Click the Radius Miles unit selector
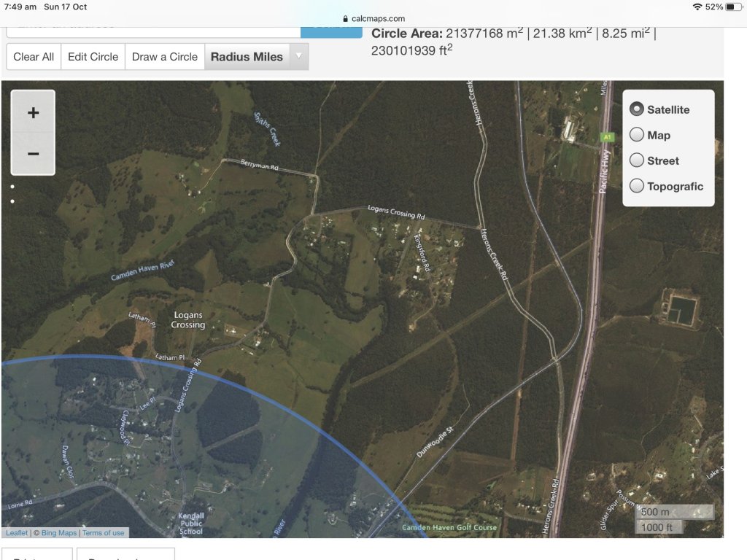This screenshot has width=747, height=560. coord(247,56)
